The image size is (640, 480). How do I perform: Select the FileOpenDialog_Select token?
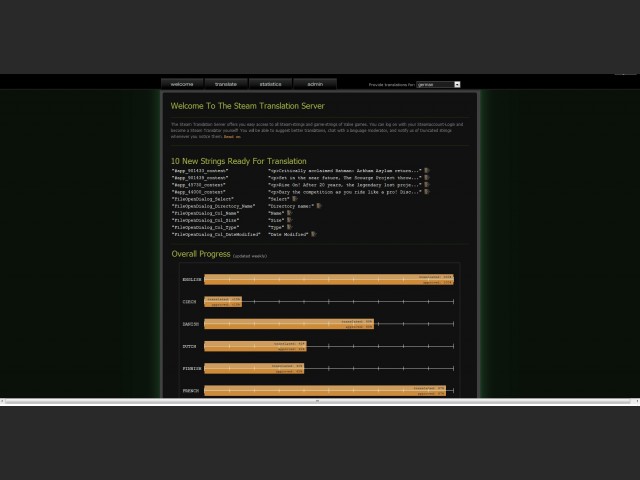pos(203,199)
